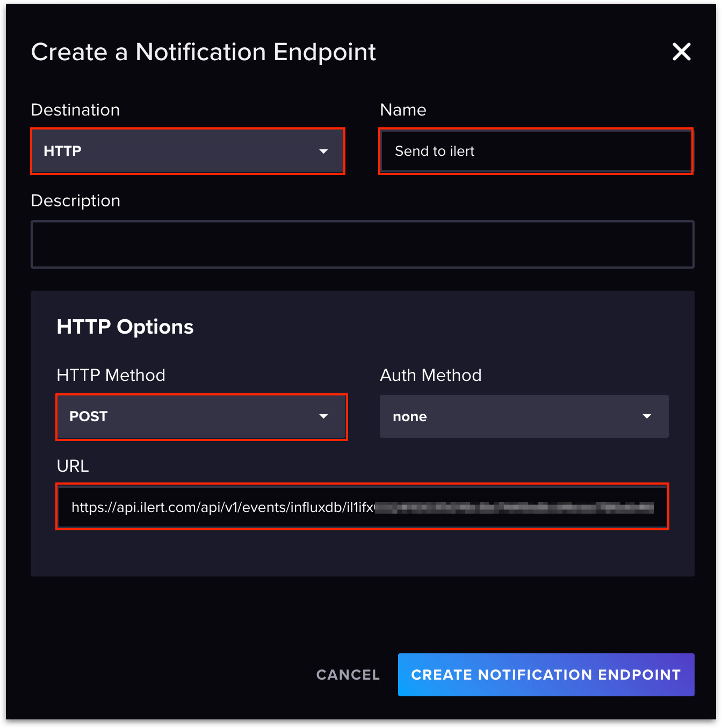This screenshot has height=728, width=722.
Task: Focus the Name field containing 'Send to ilert'
Action: (536, 151)
